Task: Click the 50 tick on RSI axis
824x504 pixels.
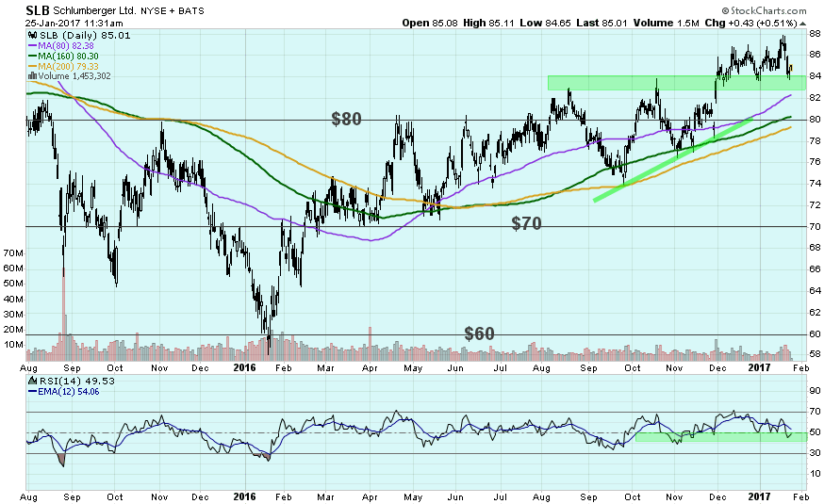Action: 815,432
